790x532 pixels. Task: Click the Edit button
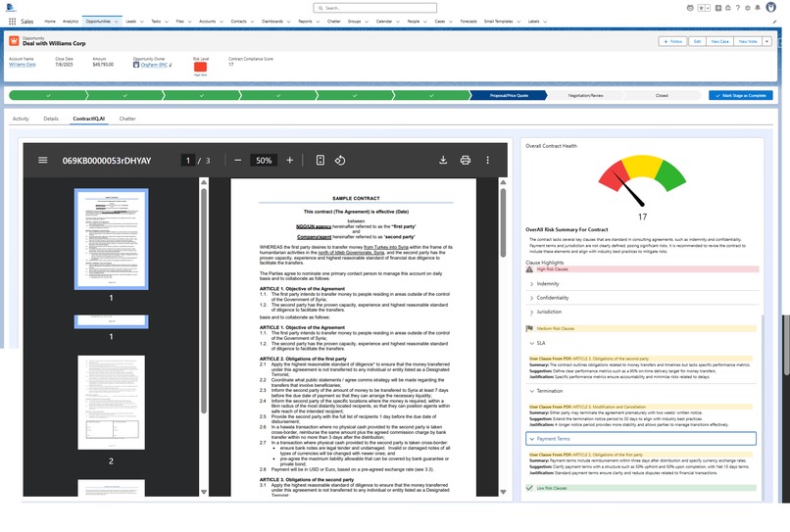(697, 41)
